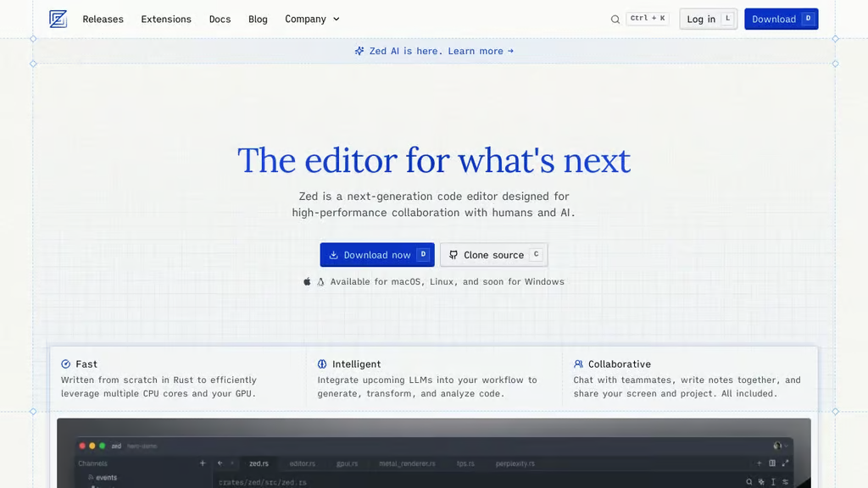Click the Linux penguin icon
Viewport: 868px width, 488px height.
coord(320,281)
